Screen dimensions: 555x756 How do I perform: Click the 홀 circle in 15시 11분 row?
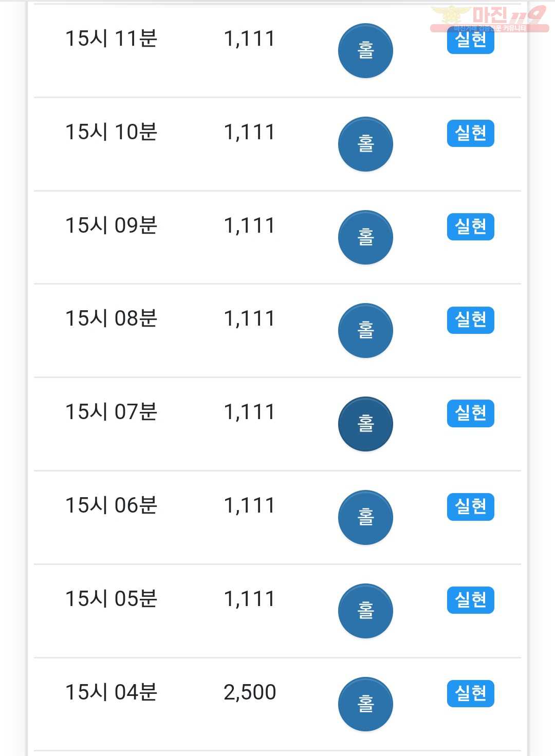coord(365,51)
